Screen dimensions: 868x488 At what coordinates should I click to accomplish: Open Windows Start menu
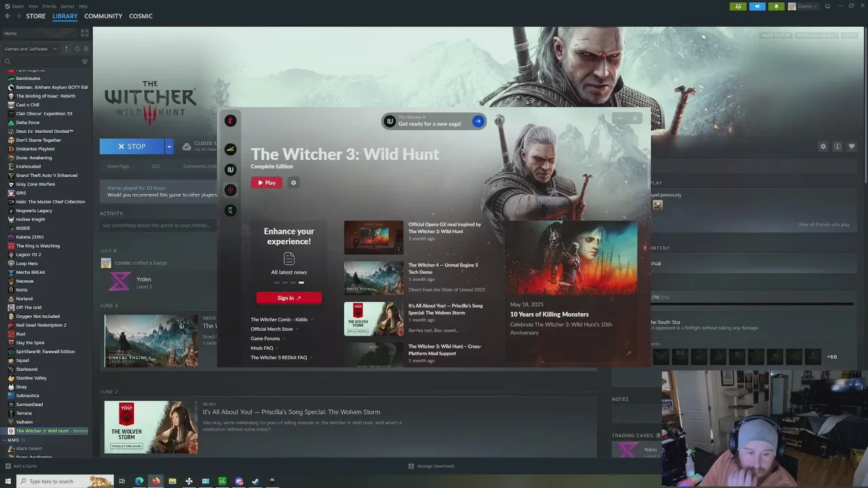[8, 481]
